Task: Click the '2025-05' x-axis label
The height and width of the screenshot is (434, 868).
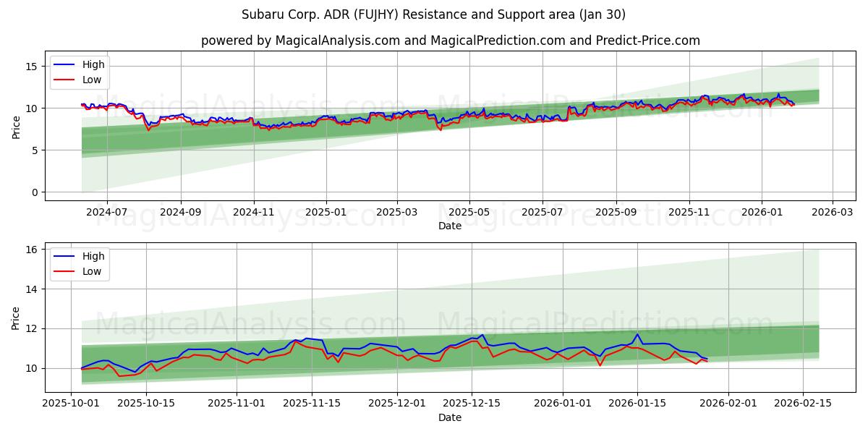Action: (x=469, y=212)
